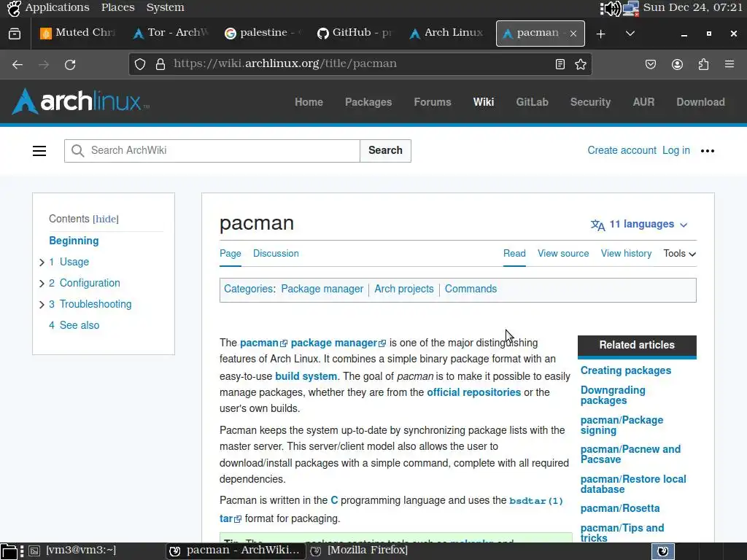The height and width of the screenshot is (560, 747).
Task: Switch to the Muted Chrome tab
Action: tap(79, 33)
